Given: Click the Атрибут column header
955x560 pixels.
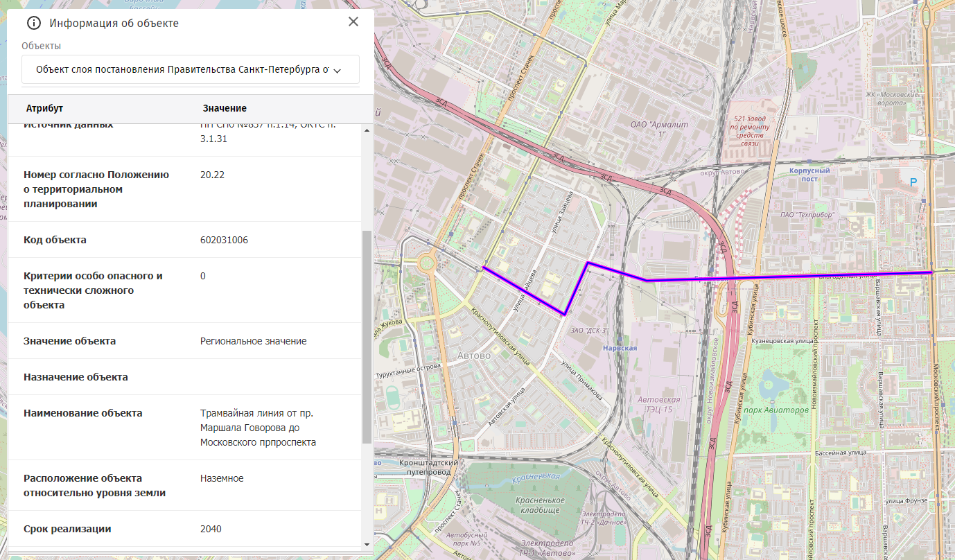Looking at the screenshot, I should click(x=44, y=109).
